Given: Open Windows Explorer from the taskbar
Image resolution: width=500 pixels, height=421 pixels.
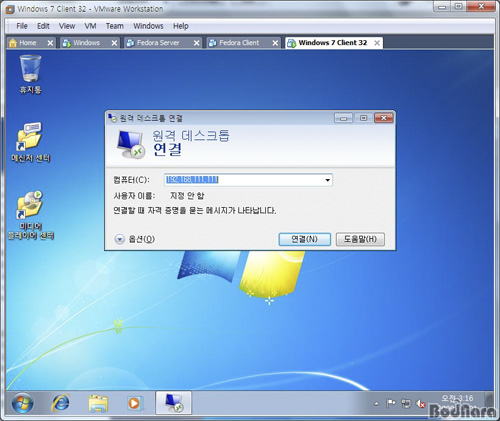Looking at the screenshot, I should click(98, 403).
